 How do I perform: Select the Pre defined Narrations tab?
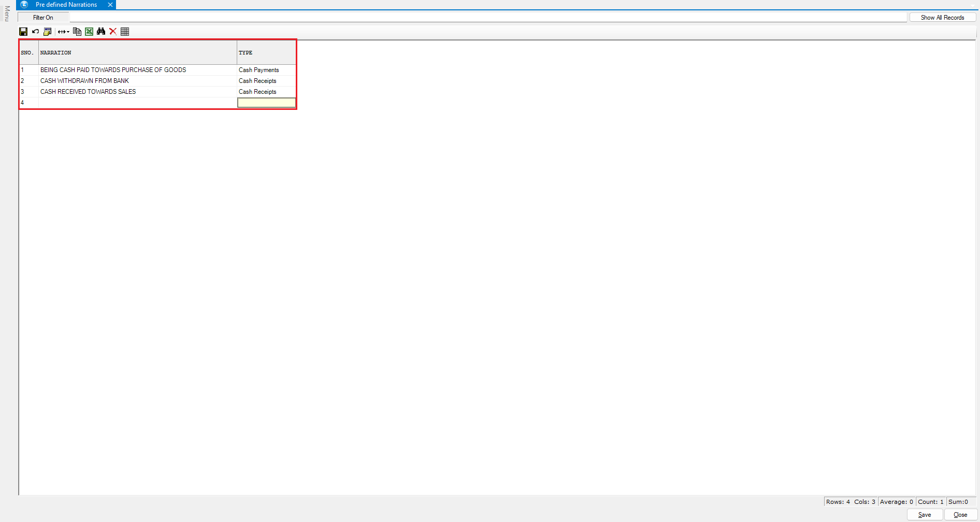pos(66,5)
